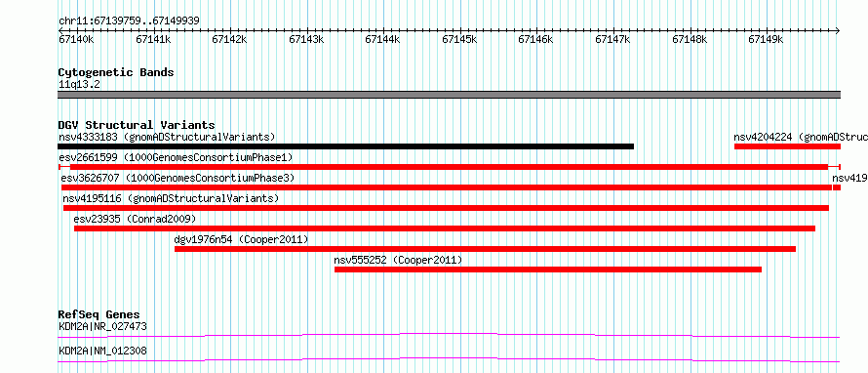Open the nsv4195116 gnomAD variant label

171,198
